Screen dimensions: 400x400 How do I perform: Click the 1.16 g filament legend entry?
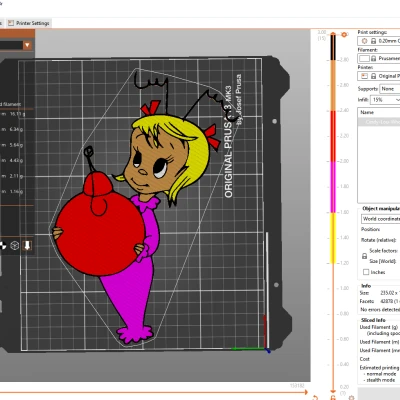coord(12,191)
